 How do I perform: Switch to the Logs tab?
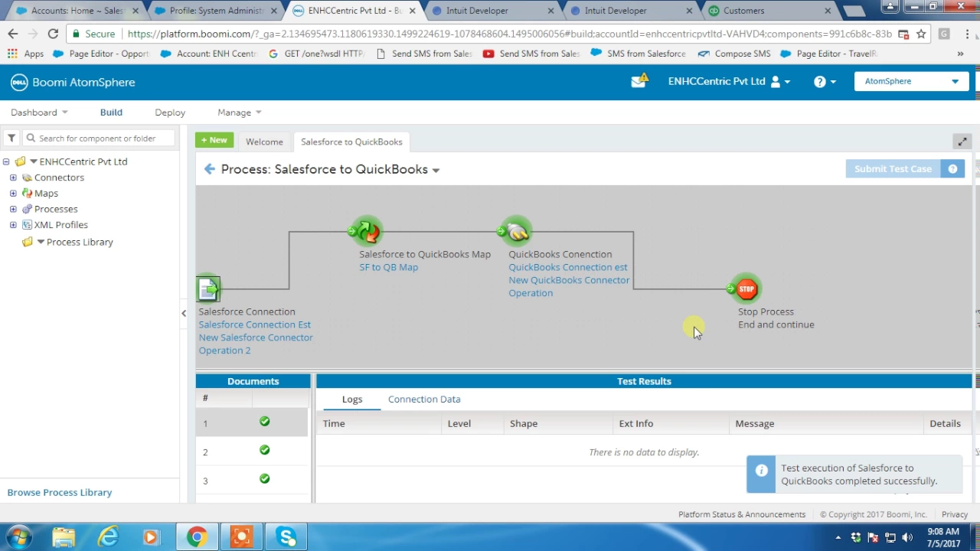[352, 399]
